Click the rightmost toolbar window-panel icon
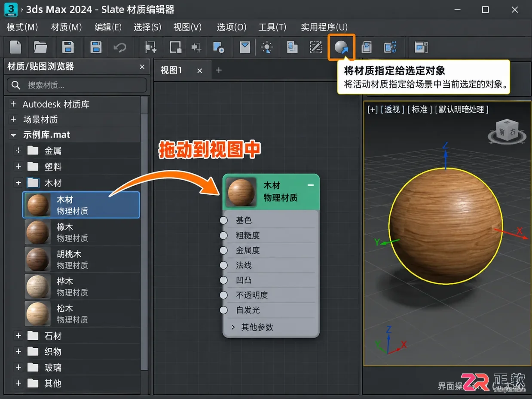Viewport: 532px width, 399px height. [421, 47]
